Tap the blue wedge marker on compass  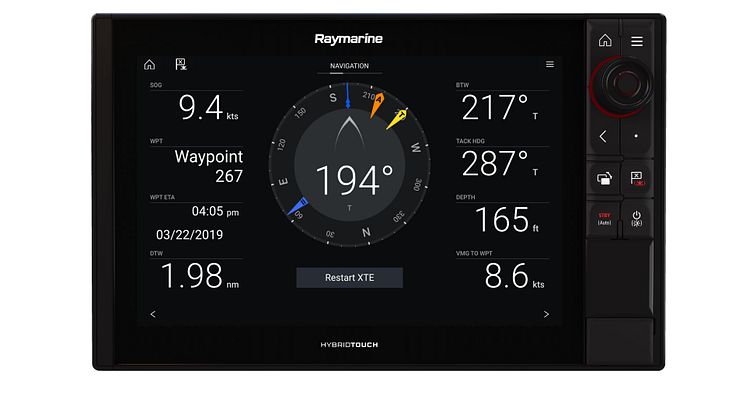point(298,207)
